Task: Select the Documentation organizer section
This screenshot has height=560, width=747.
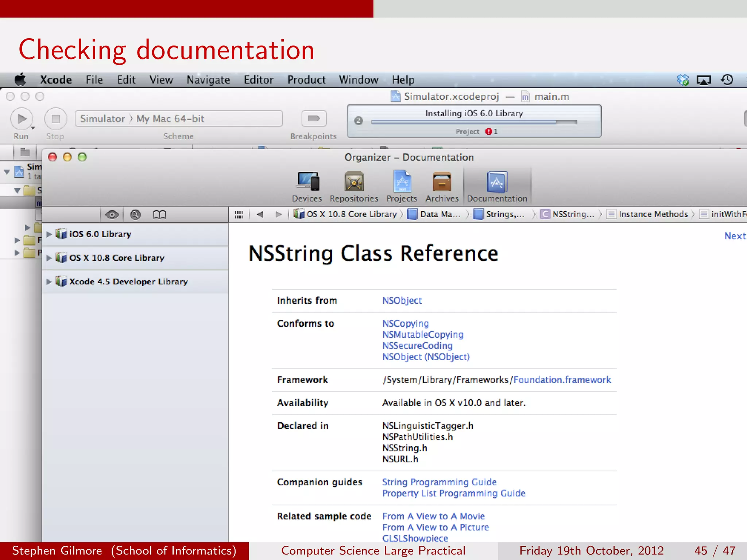Action: coord(497,187)
